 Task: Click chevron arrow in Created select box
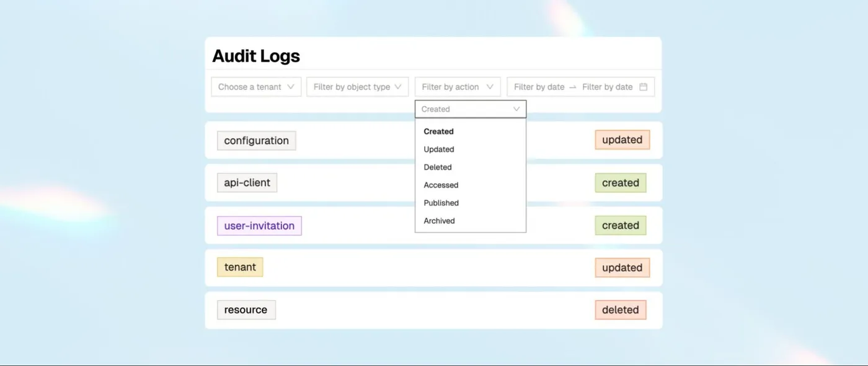[x=516, y=109]
